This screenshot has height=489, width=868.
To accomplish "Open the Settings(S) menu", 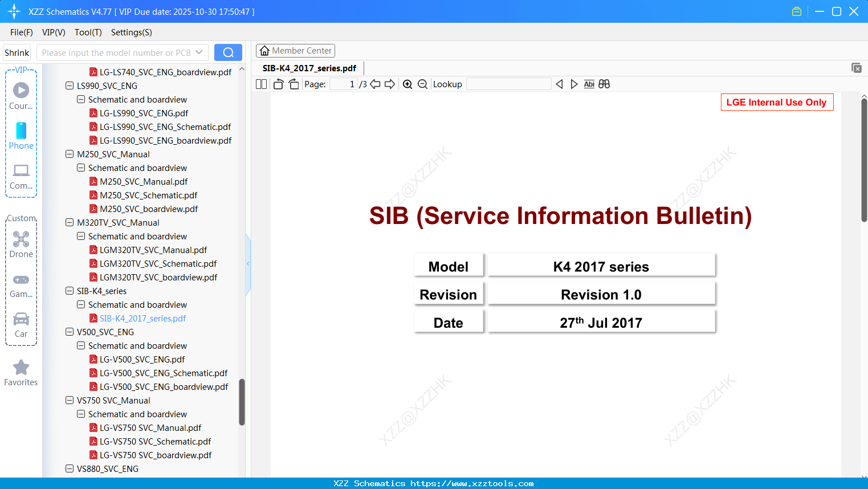I will 132,32.
